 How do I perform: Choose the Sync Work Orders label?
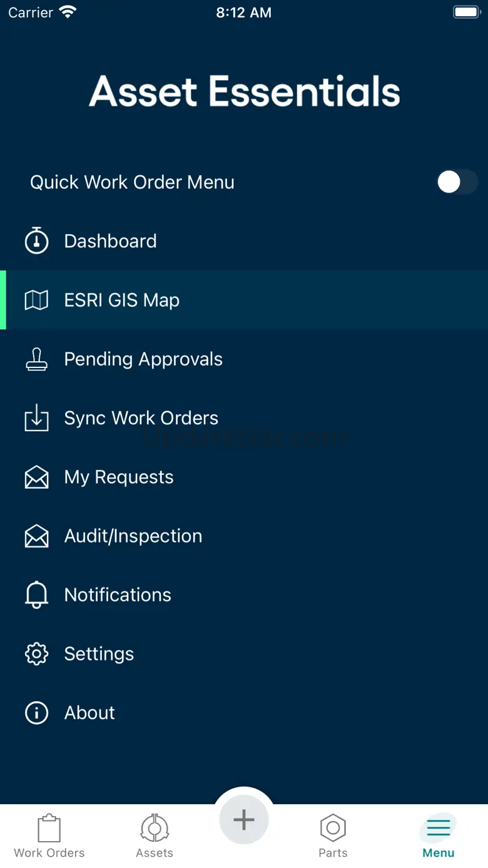pos(141,418)
